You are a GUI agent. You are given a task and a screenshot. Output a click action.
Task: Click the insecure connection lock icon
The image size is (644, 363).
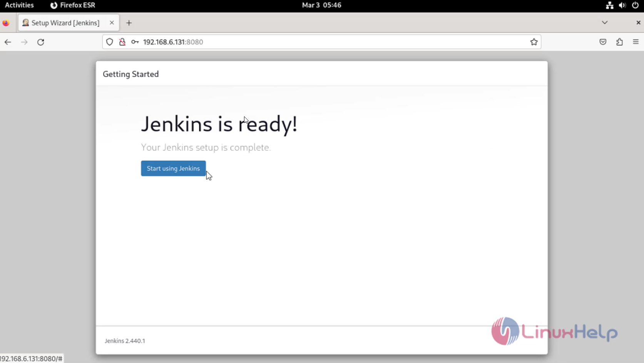click(122, 42)
